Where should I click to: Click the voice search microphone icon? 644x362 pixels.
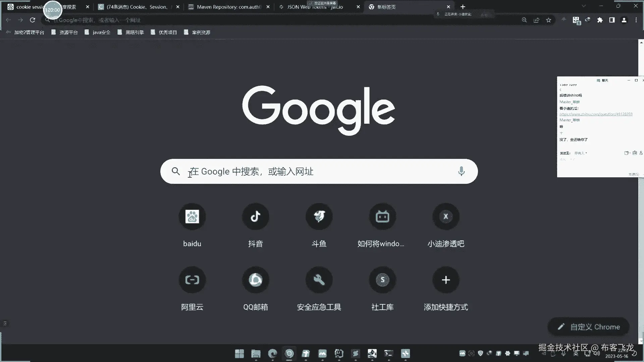461,171
